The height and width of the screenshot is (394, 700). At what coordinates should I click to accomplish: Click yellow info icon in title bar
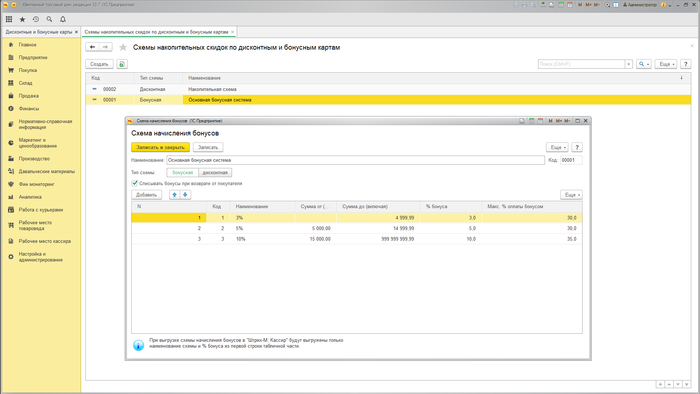(663, 5)
